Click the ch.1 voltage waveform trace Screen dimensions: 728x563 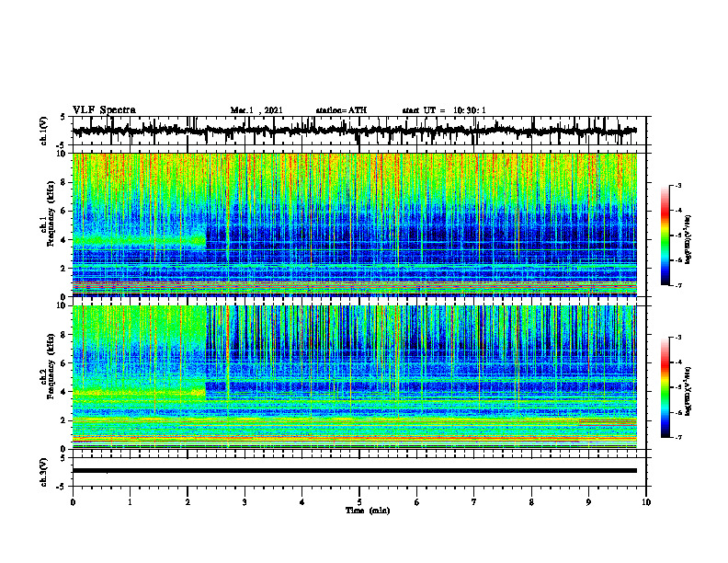click(x=354, y=131)
